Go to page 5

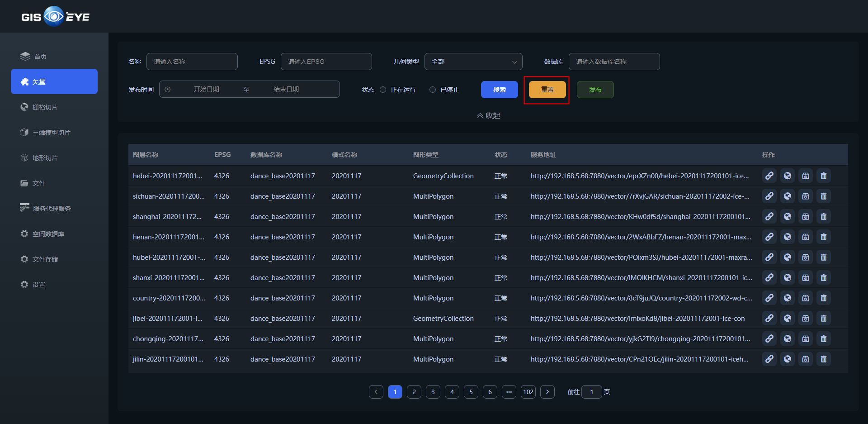pos(471,392)
